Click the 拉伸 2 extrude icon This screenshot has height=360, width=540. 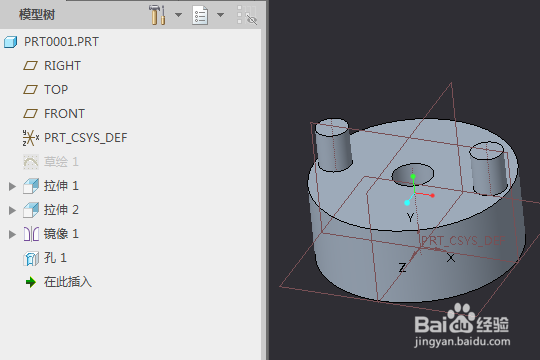[31, 210]
